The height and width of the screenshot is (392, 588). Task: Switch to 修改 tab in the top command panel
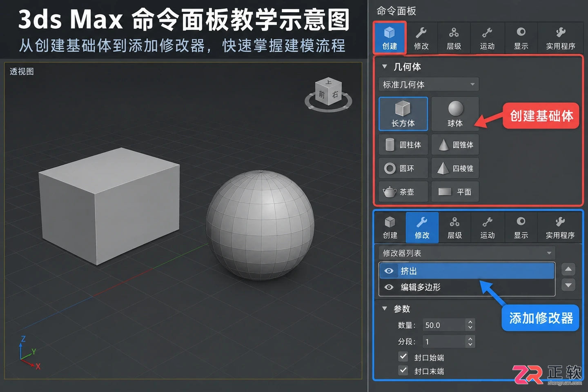point(421,38)
